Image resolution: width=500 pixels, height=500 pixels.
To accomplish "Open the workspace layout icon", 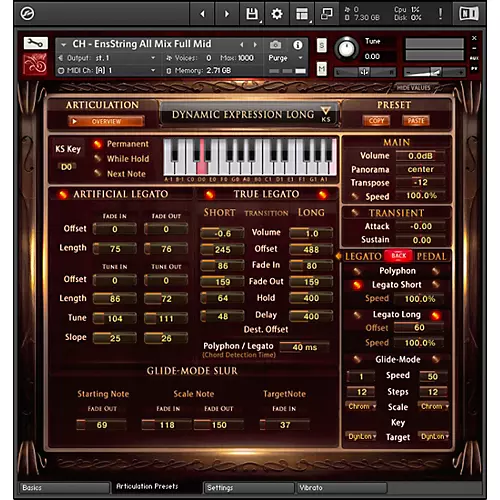I will pyautogui.click(x=302, y=14).
